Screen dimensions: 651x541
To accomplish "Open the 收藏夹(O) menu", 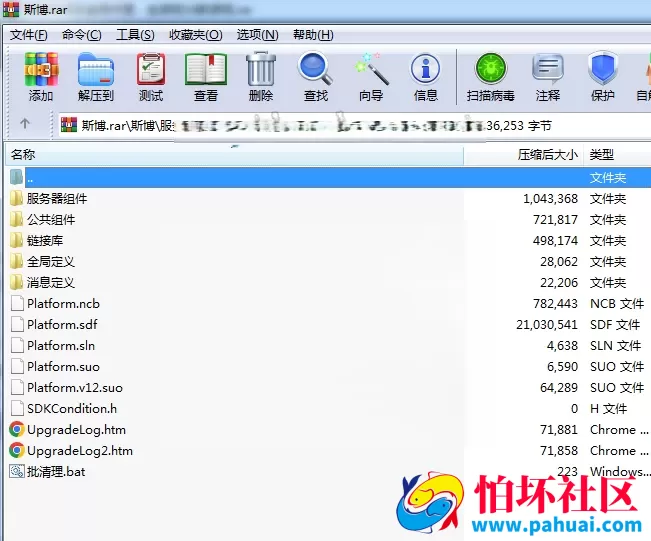I will (x=196, y=35).
